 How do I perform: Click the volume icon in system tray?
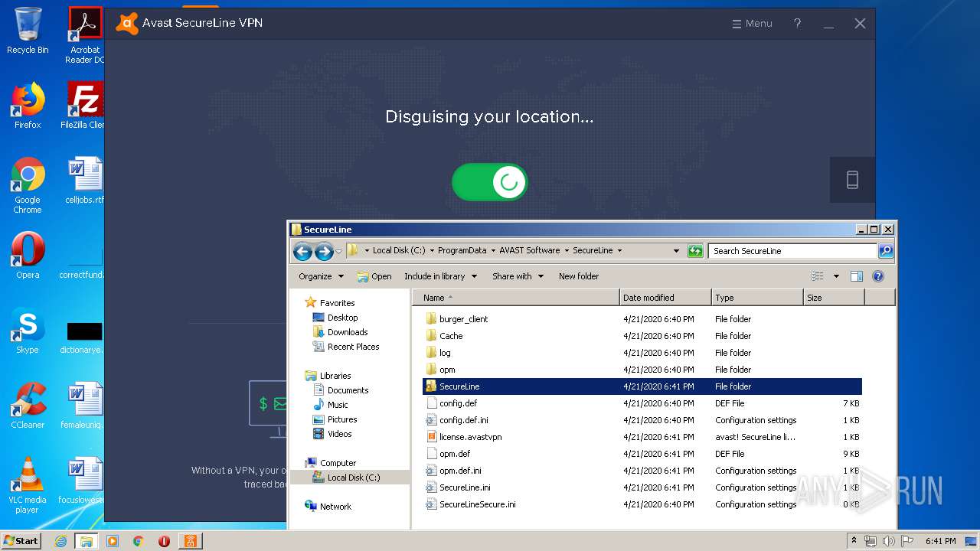[x=889, y=541]
